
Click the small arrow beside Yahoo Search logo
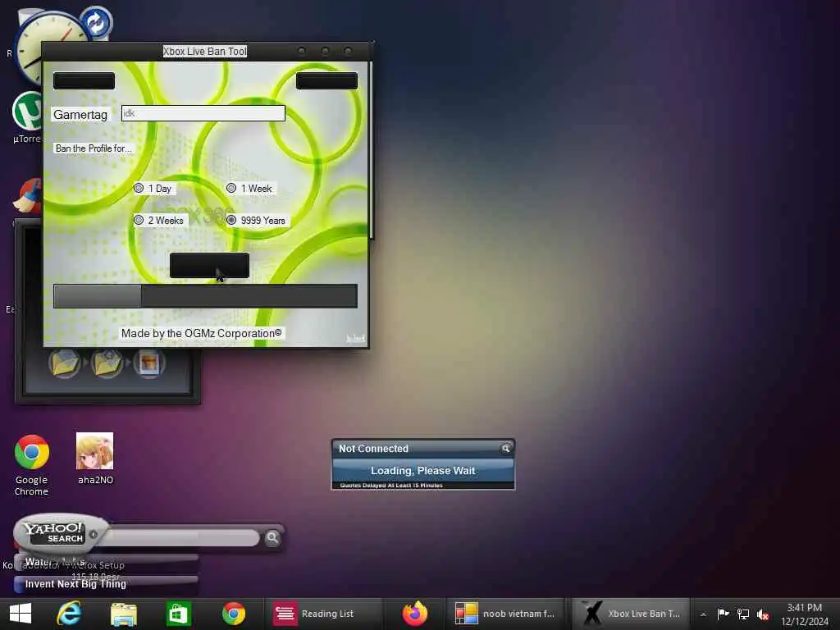[94, 535]
